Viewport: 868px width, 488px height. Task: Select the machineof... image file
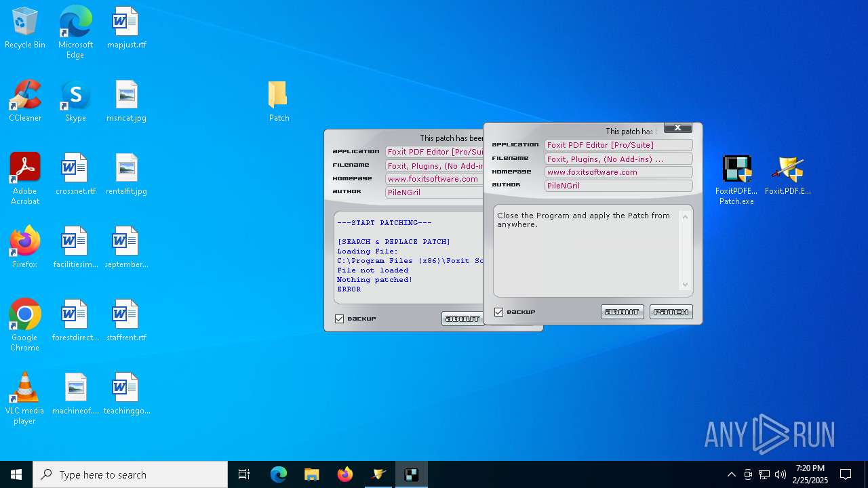[x=75, y=394]
